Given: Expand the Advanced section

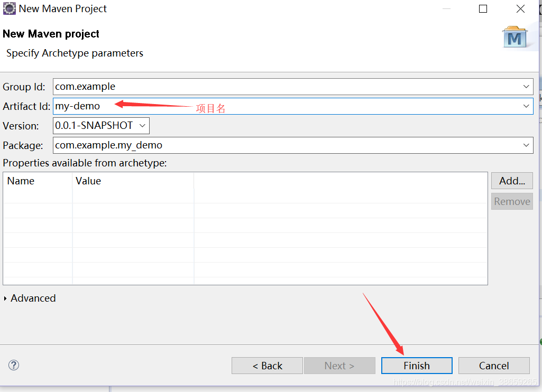Looking at the screenshot, I should pyautogui.click(x=5, y=298).
